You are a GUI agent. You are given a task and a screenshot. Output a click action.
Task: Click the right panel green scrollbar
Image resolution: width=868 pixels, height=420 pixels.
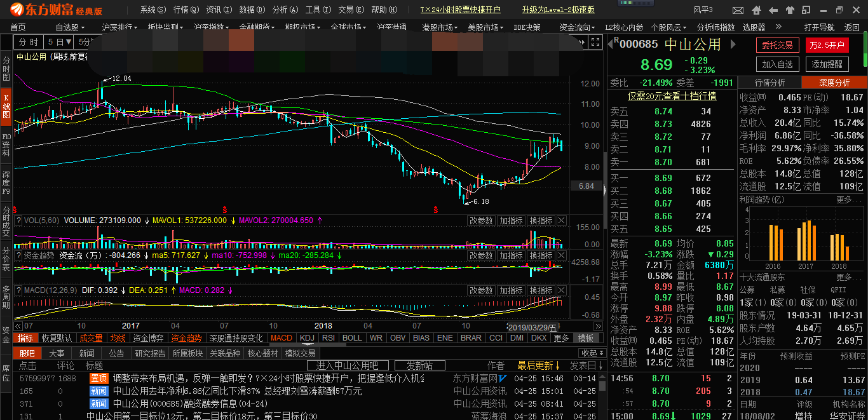865,50
